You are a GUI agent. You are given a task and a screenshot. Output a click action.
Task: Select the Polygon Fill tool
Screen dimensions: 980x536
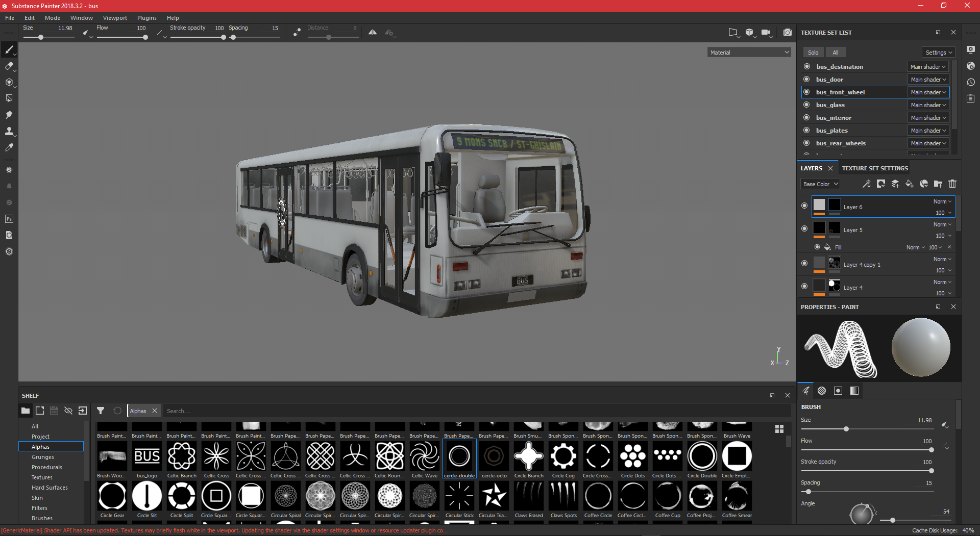point(9,98)
